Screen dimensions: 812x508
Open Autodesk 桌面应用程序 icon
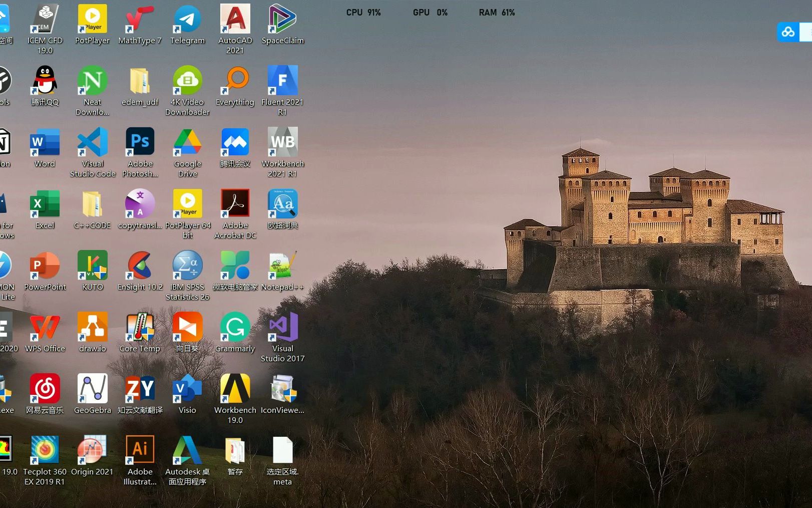[x=188, y=460]
